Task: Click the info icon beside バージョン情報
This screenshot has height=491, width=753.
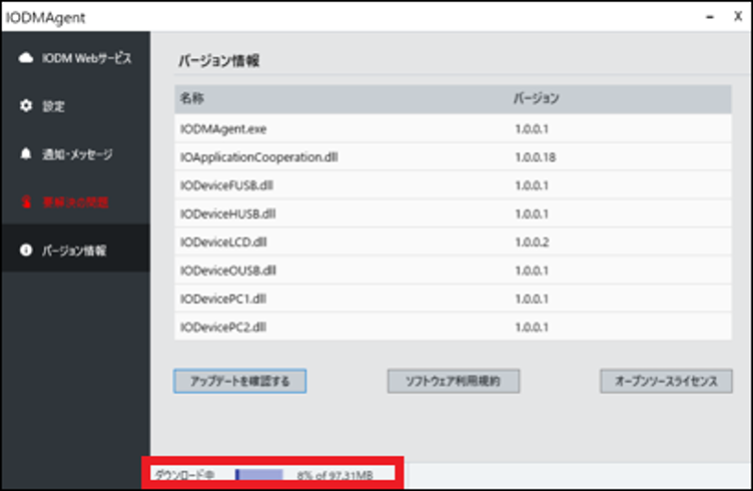Action: click(26, 250)
